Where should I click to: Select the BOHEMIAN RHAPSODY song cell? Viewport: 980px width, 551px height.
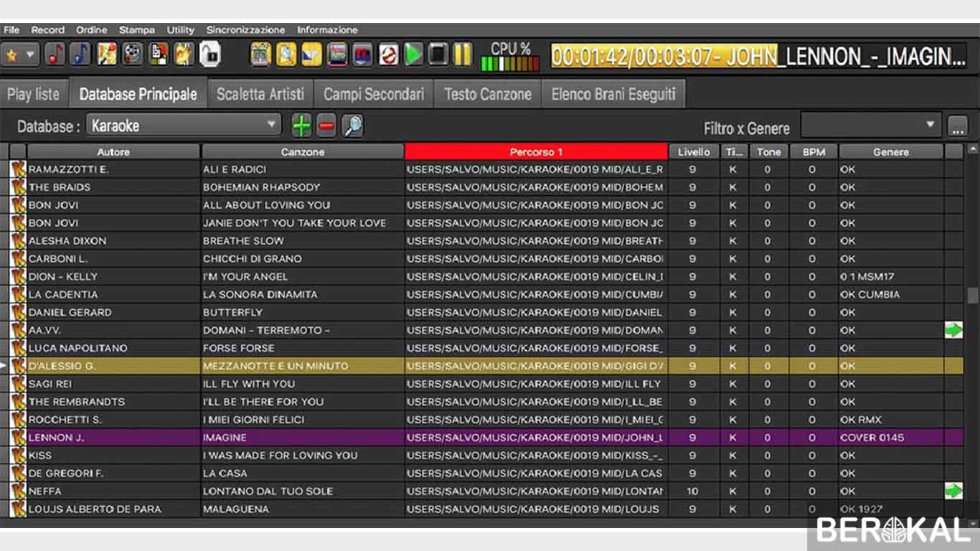303,187
